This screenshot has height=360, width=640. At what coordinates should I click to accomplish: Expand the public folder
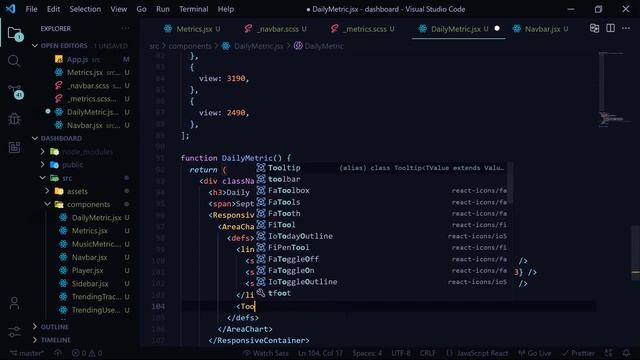42,164
